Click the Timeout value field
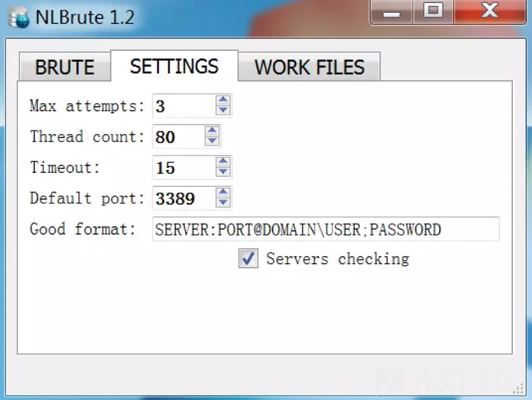The image size is (532, 400). tap(183, 167)
